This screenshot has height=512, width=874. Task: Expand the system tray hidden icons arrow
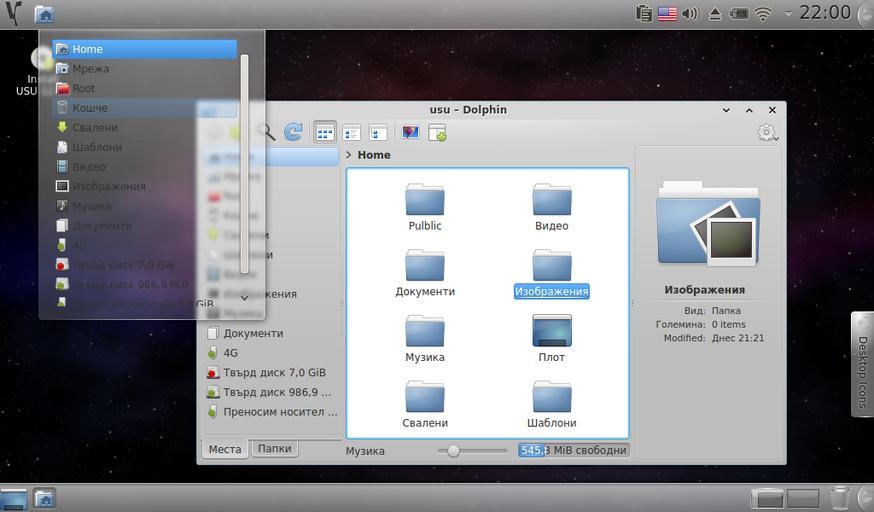pos(789,13)
